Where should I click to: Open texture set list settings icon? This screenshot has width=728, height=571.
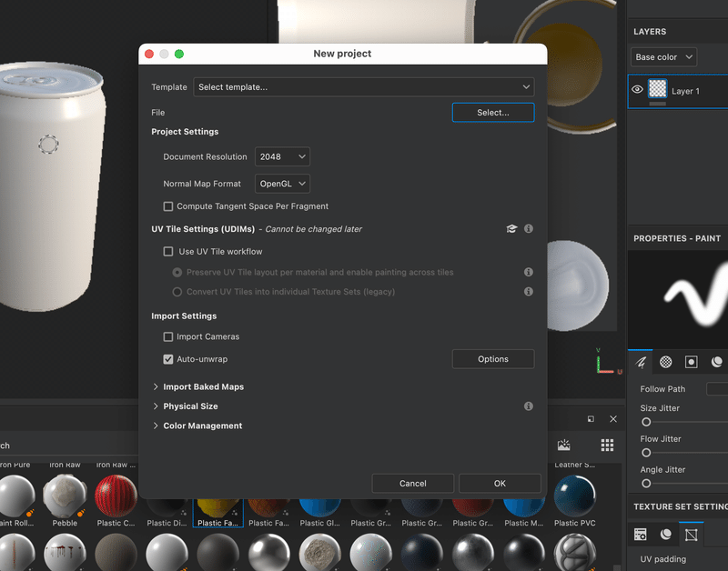(641, 535)
